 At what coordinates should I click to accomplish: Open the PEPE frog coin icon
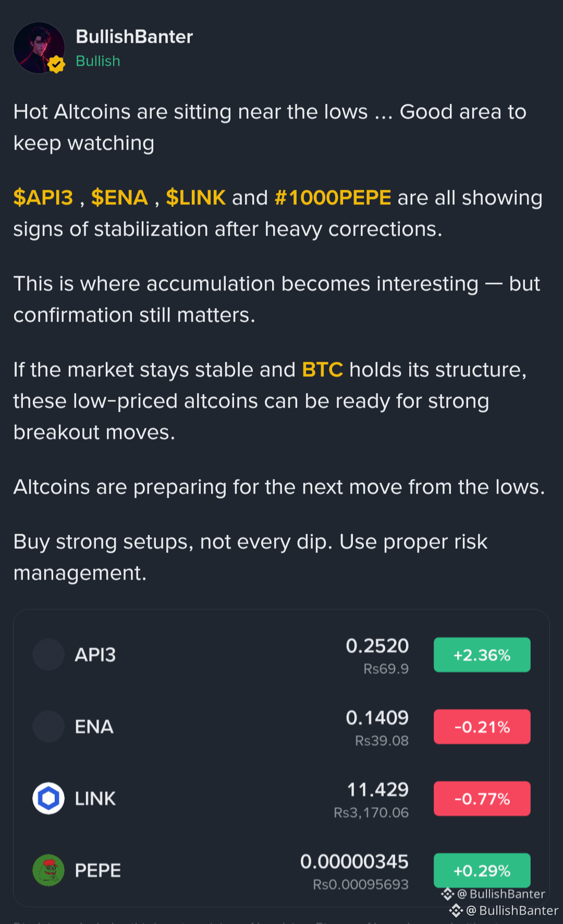pos(48,870)
